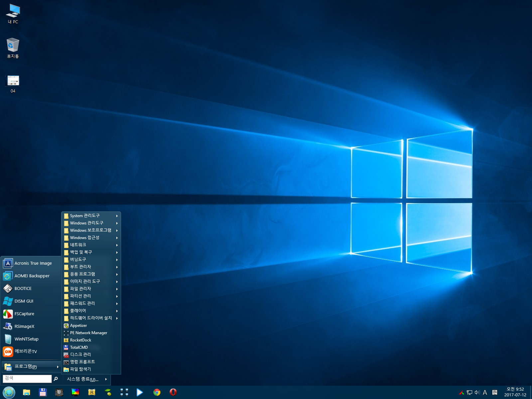
Task: Launch FSCapture from the start menu
Action: coord(31,314)
